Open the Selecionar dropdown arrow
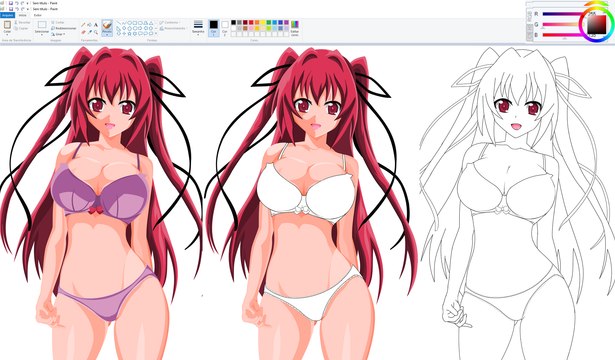Screen dimensions: 615x360 coord(42,35)
